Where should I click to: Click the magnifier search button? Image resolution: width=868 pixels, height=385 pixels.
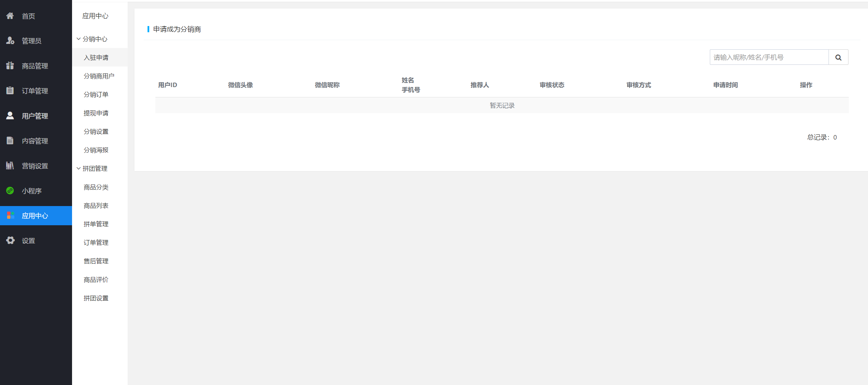click(838, 57)
